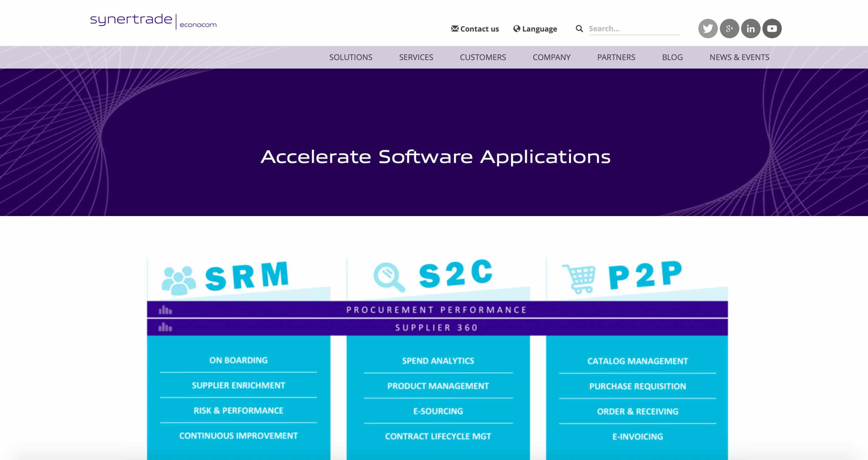868x460 pixels.
Task: Click the Supplier 360 bar
Action: coord(437,327)
